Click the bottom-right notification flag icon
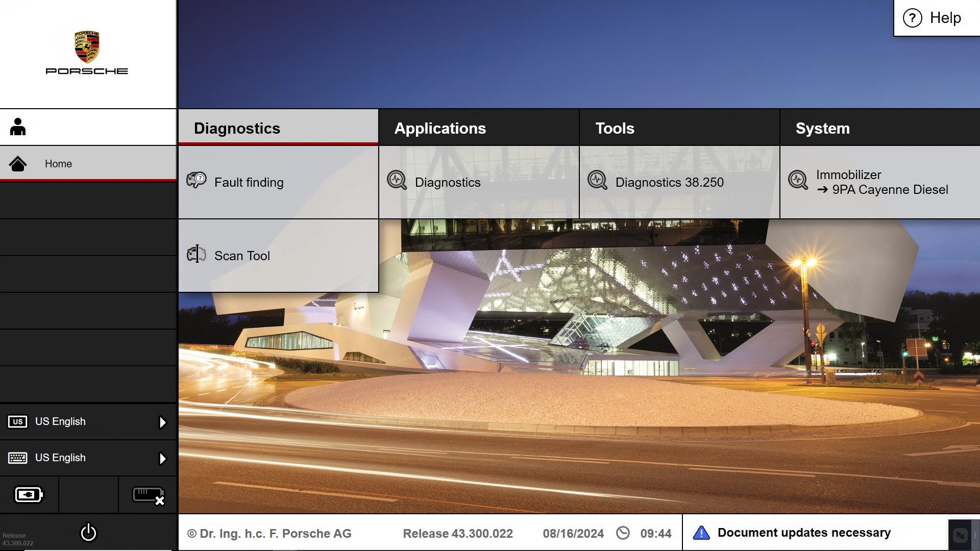This screenshot has width=980, height=551. point(960,535)
